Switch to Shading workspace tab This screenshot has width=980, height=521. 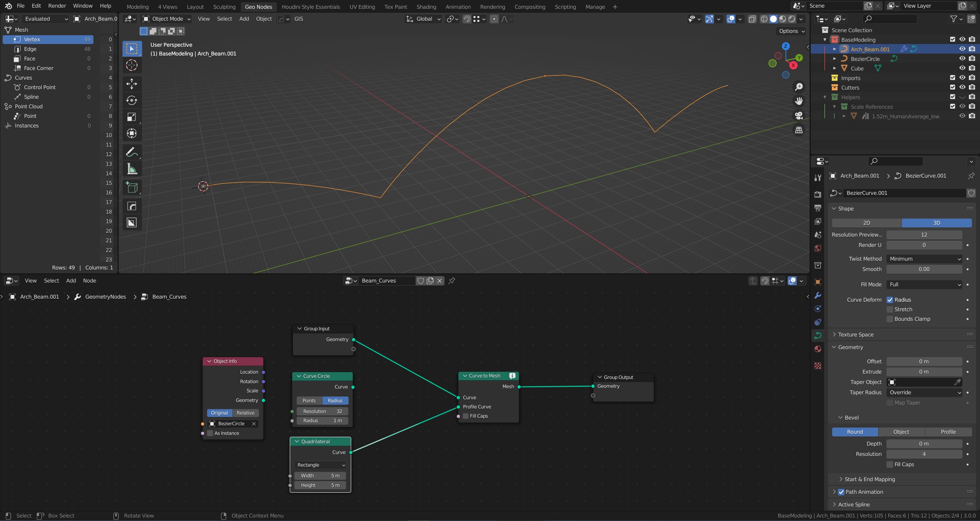click(426, 7)
